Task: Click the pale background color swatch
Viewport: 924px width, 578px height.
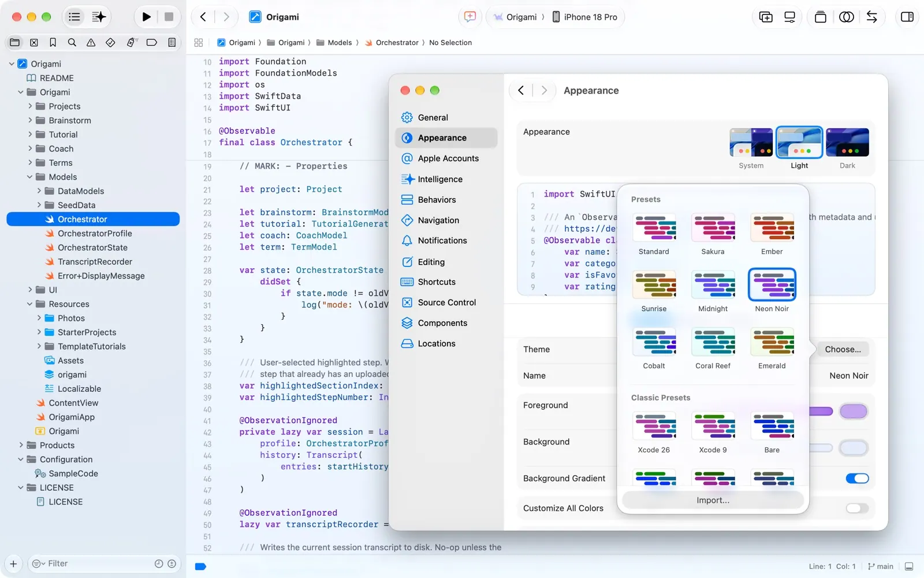Action: click(x=853, y=448)
